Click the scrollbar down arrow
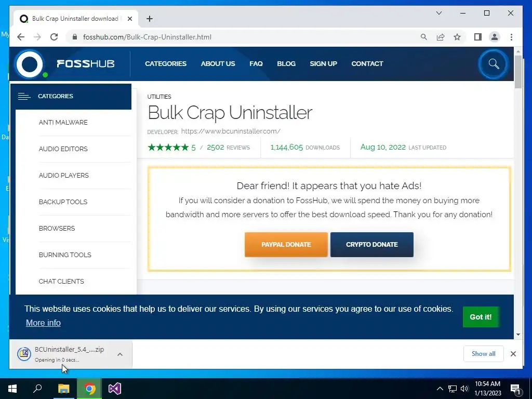This screenshot has height=399, width=532. coord(518,335)
